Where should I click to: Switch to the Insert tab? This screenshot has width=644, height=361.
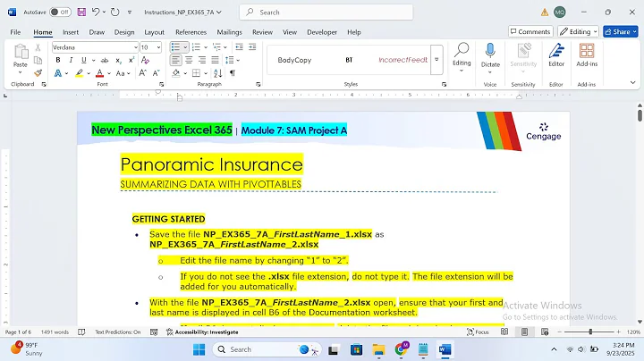tap(71, 32)
